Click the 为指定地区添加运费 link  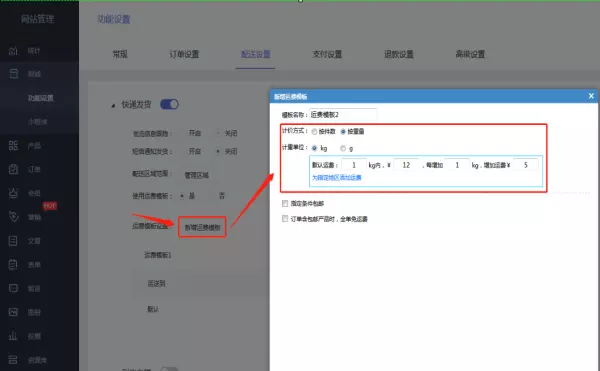337,177
